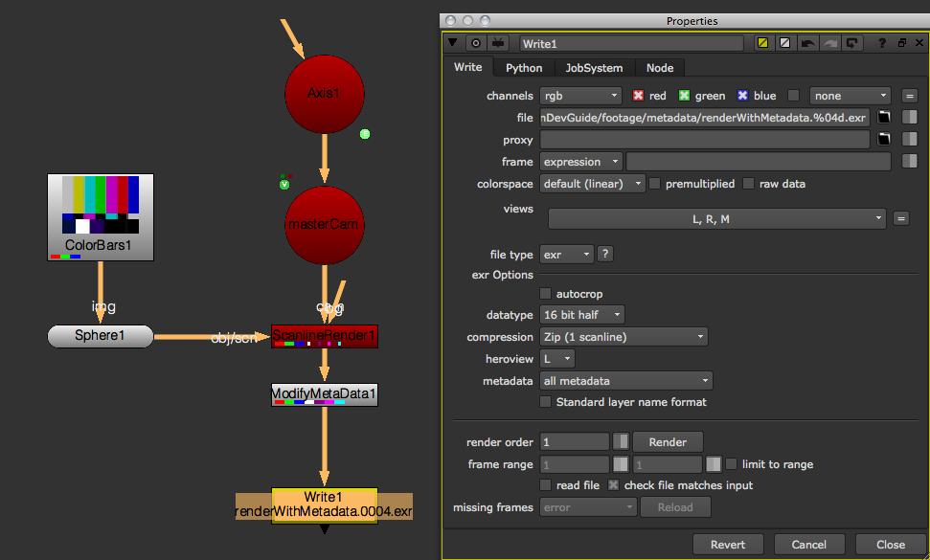Viewport: 930px width, 560px height.
Task: Disable the red channel checkbox
Action: 639,96
